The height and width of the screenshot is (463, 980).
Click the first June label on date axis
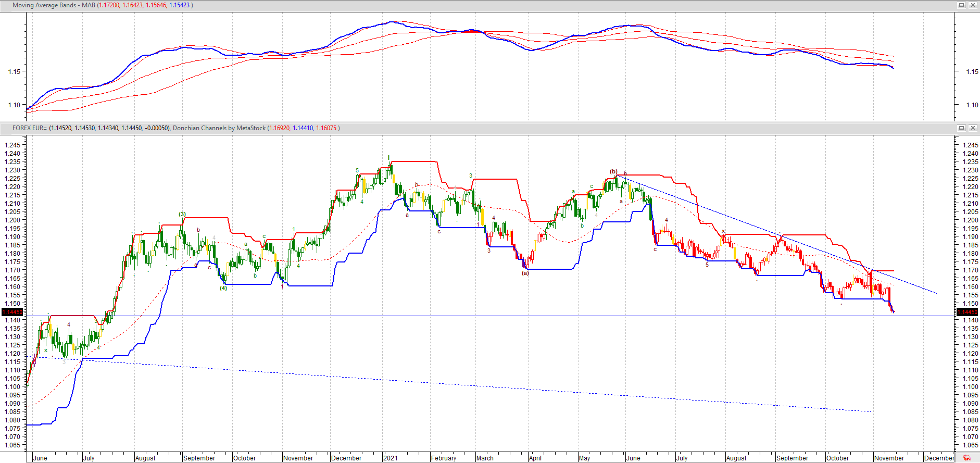[40, 458]
